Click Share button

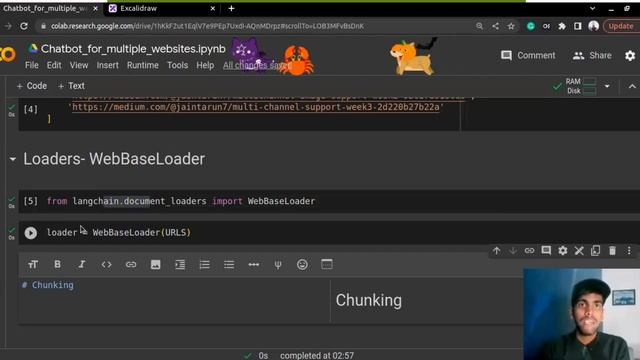click(592, 56)
